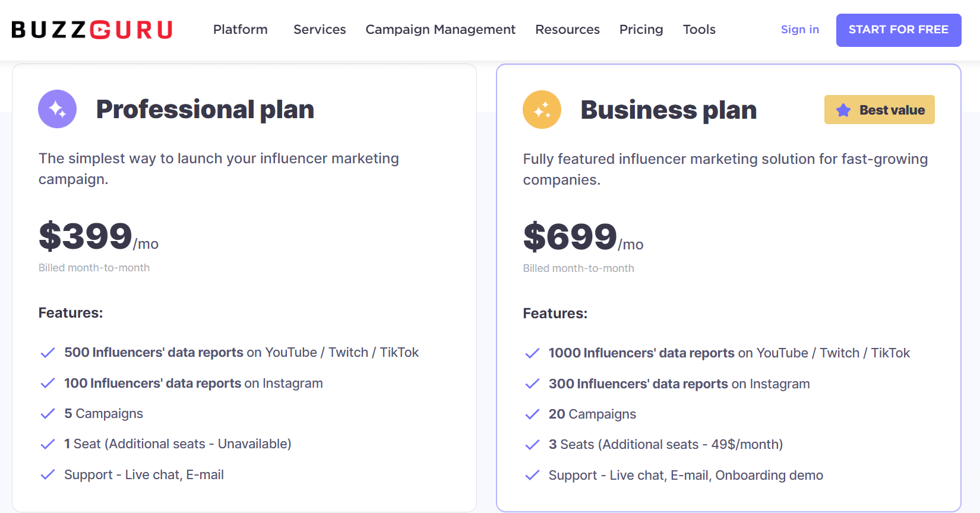Click checkmark beside 300 Influencers' Instagram reports
The image size is (980, 513).
pyautogui.click(x=532, y=384)
